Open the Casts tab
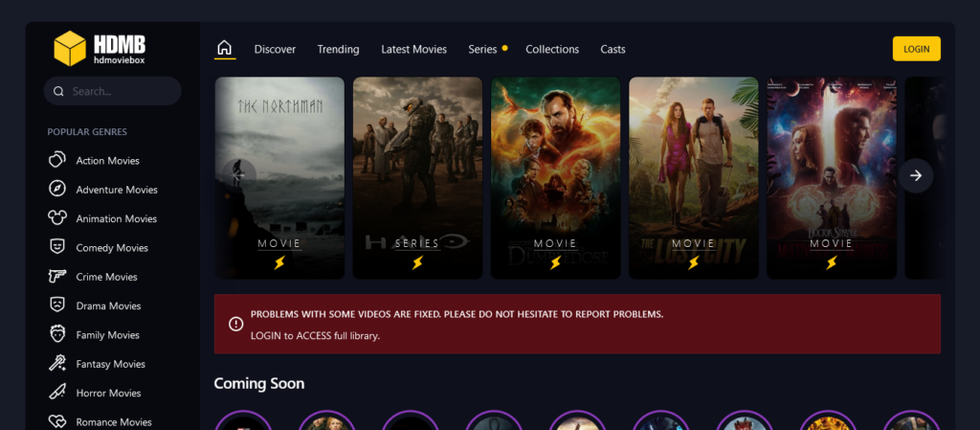 613,50
